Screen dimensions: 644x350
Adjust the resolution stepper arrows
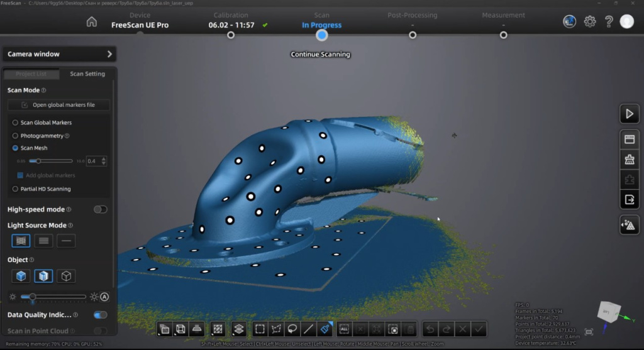pos(104,161)
